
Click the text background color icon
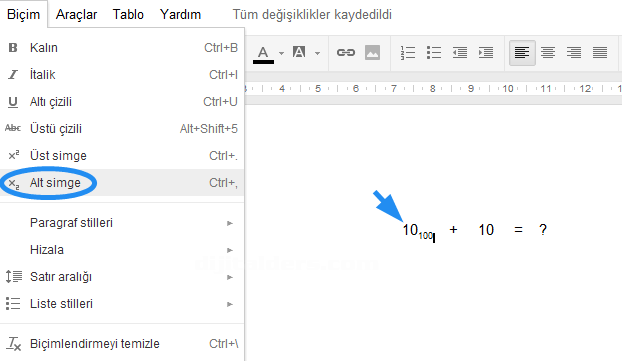[x=299, y=52]
